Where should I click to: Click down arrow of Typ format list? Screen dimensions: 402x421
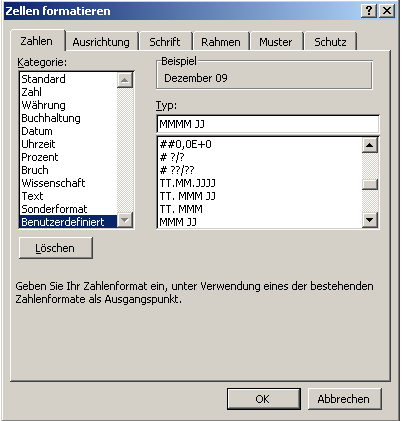(x=370, y=220)
